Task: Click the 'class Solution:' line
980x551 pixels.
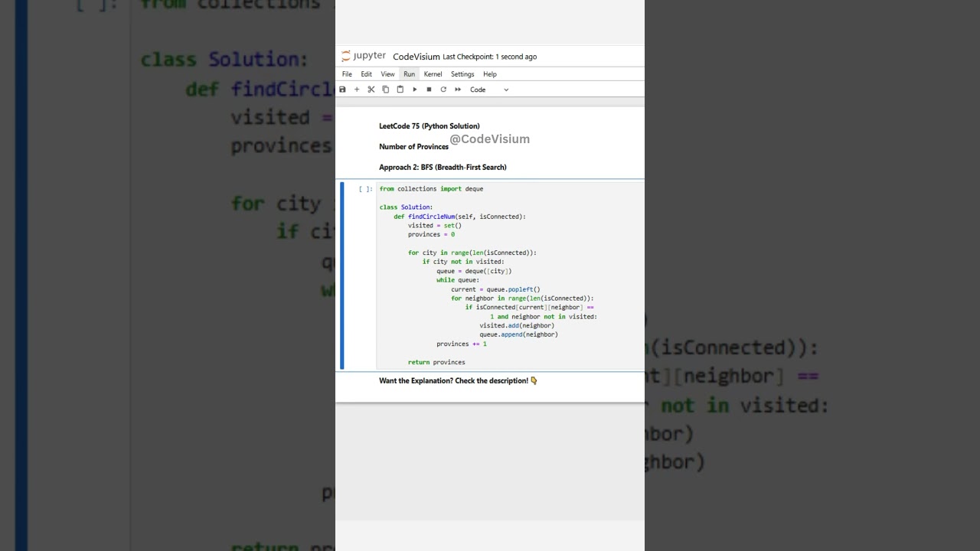Action: tap(406, 207)
